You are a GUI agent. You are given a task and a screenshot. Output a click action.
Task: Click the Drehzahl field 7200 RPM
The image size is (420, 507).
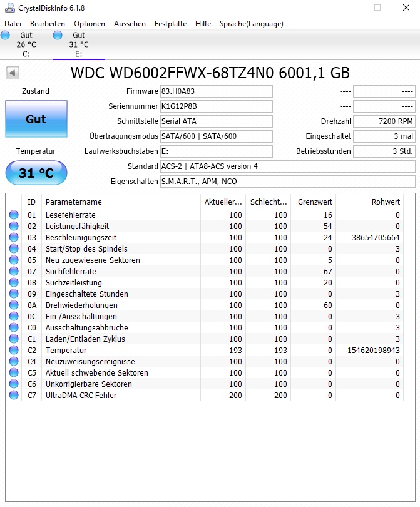[384, 121]
